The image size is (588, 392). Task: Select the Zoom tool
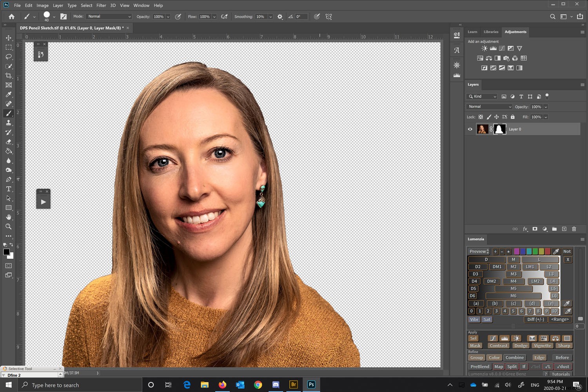point(9,227)
